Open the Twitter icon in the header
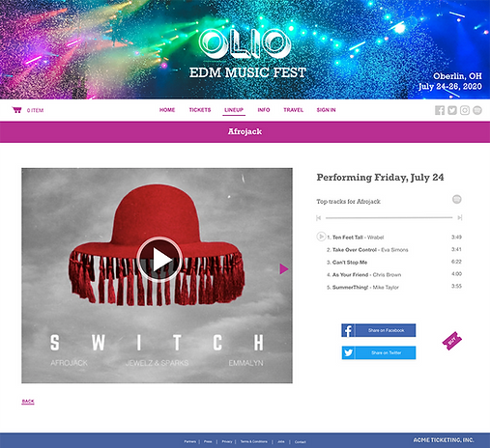 pyautogui.click(x=452, y=110)
